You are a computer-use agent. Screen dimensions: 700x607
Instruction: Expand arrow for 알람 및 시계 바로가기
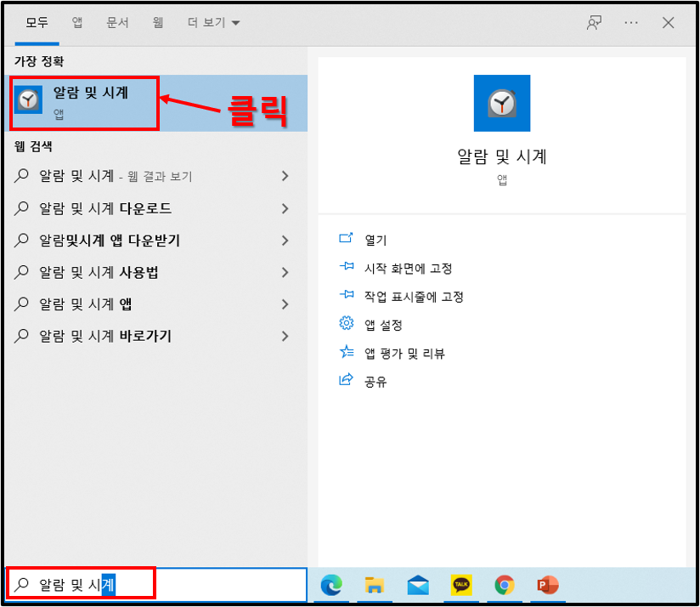pos(285,336)
